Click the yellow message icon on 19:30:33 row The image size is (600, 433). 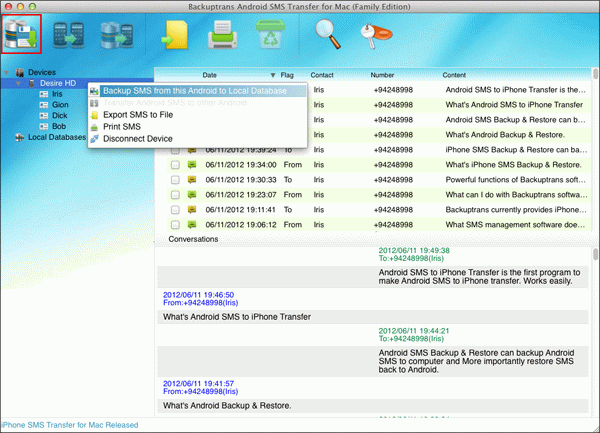tap(192, 180)
